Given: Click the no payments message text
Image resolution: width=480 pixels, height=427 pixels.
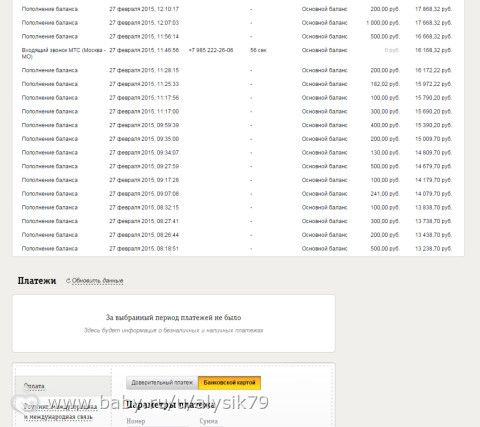Looking at the screenshot, I should [x=173, y=318].
